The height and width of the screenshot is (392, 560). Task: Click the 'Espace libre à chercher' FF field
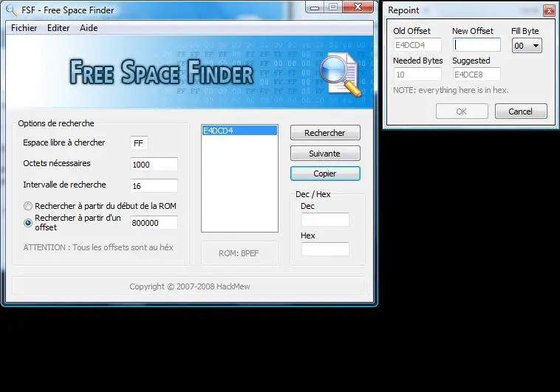pyautogui.click(x=139, y=143)
